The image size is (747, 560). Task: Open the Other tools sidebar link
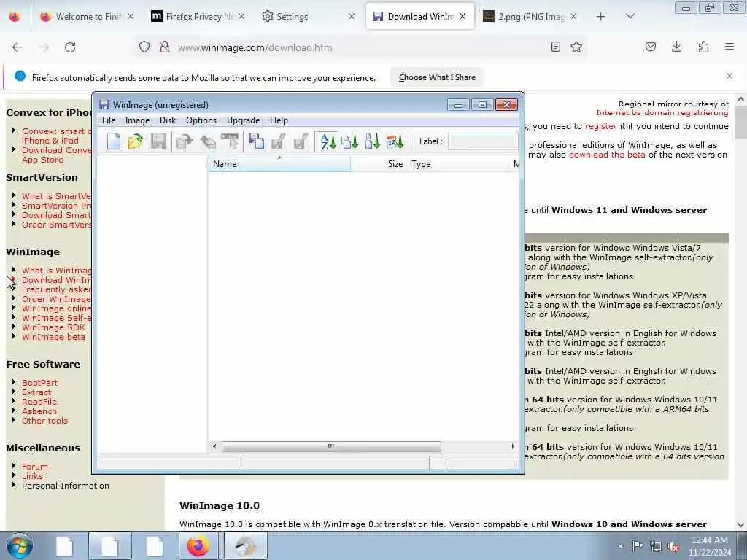click(44, 421)
